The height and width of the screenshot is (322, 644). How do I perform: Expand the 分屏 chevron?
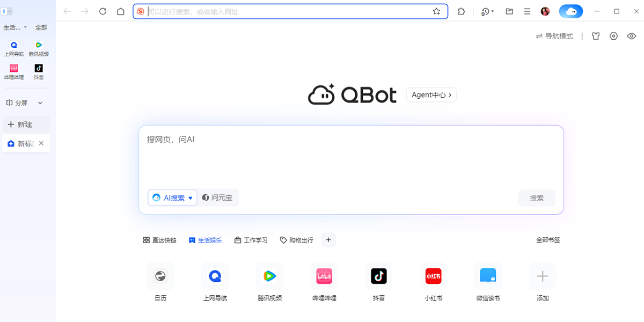pyautogui.click(x=40, y=103)
